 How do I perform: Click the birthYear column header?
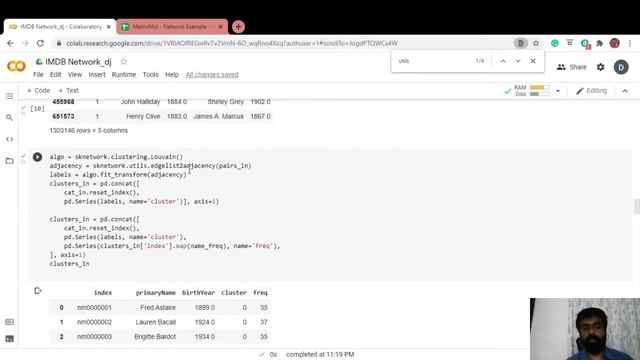[198, 293]
